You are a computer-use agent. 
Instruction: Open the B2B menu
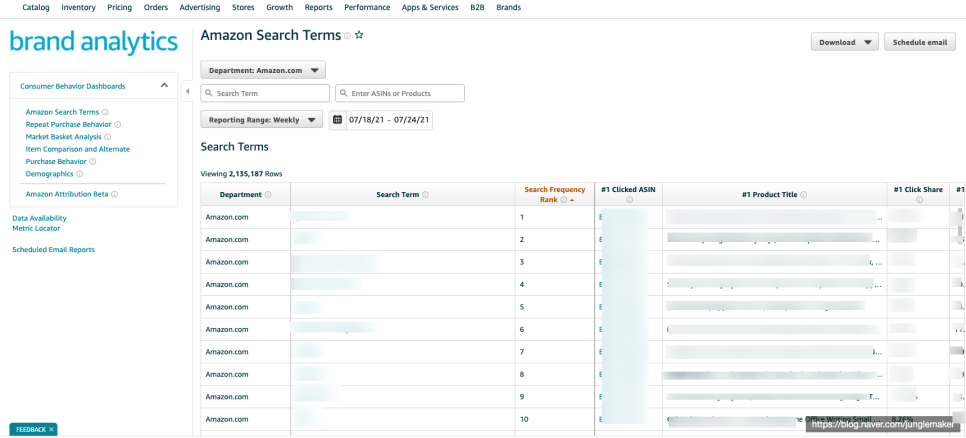(477, 7)
